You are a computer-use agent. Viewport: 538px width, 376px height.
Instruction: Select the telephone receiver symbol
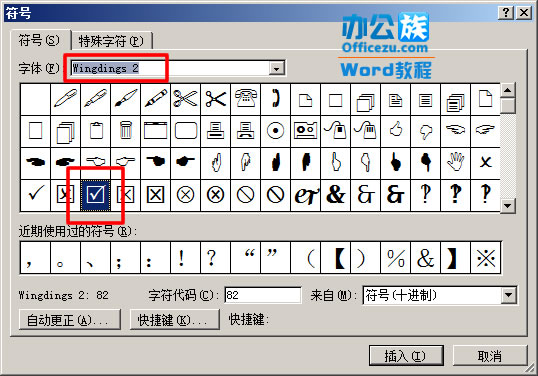[x=276, y=99]
